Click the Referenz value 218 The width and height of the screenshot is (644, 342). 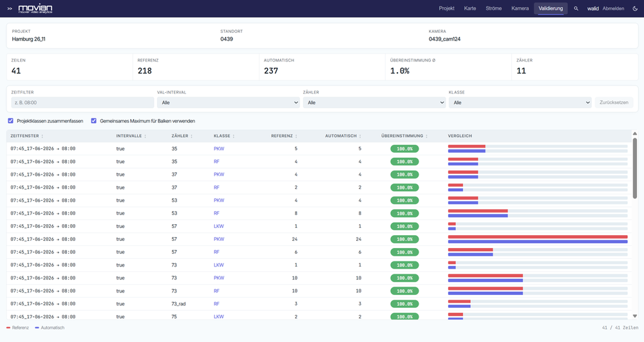(144, 71)
